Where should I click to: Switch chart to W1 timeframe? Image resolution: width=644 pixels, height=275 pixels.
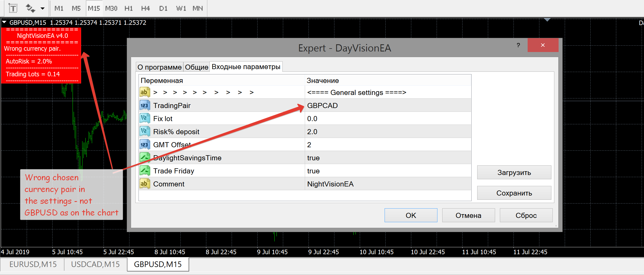(181, 8)
